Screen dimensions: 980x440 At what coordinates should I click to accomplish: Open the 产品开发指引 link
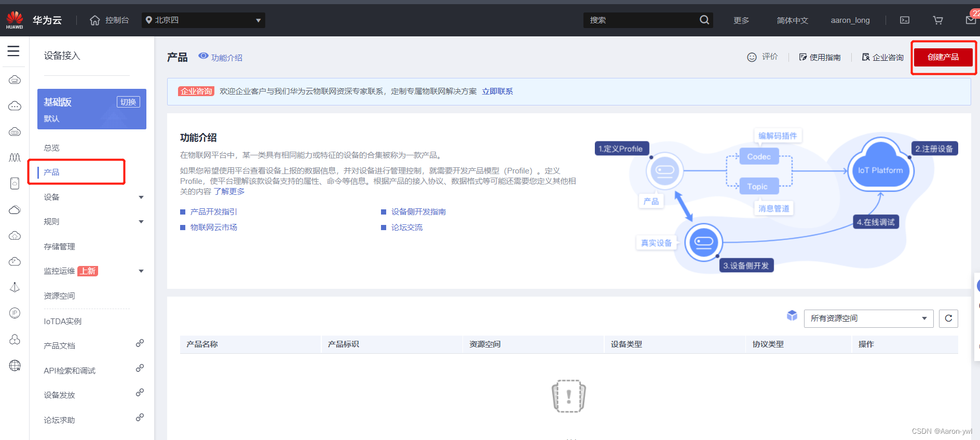213,212
